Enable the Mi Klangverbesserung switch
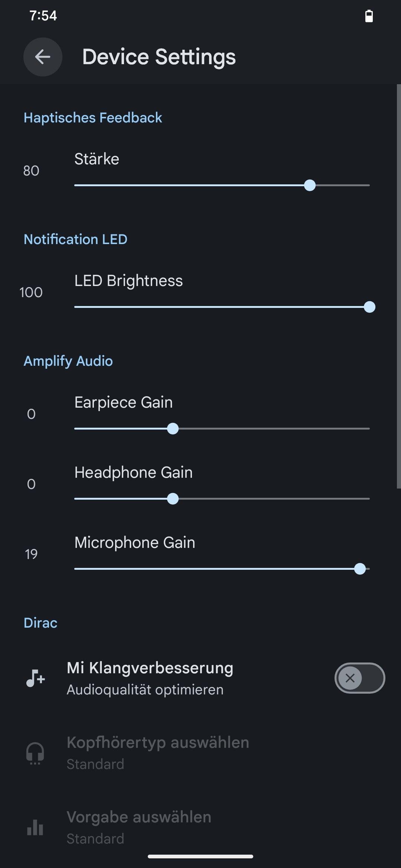401x868 pixels. tap(359, 678)
